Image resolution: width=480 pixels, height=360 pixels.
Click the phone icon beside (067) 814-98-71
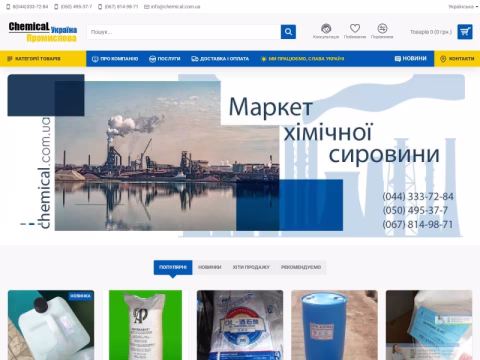point(100,7)
